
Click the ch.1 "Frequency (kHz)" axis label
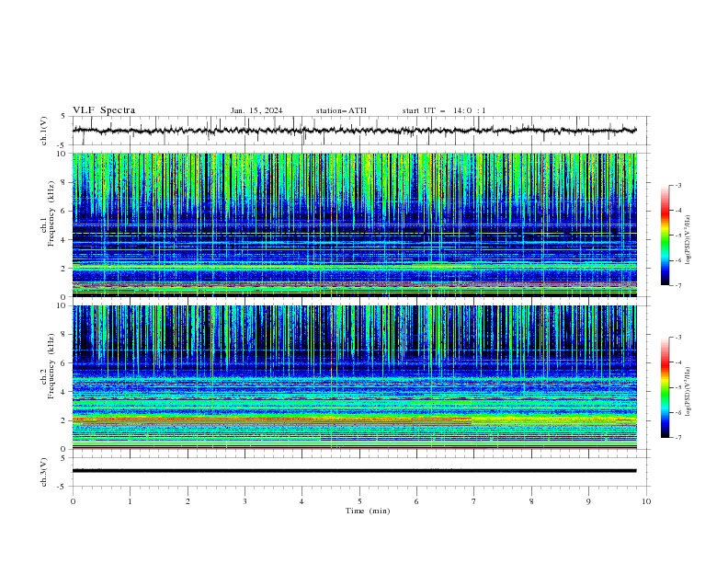pos(51,213)
